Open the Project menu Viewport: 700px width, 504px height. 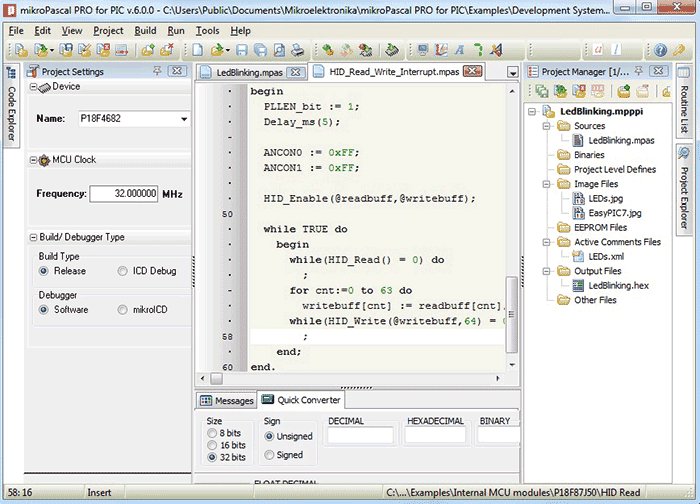(x=108, y=31)
